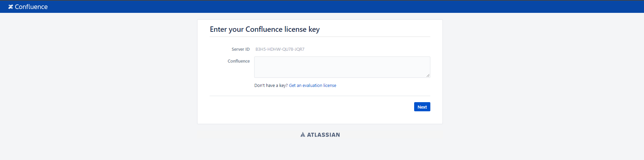Click the Confluence logo in header

[28, 7]
